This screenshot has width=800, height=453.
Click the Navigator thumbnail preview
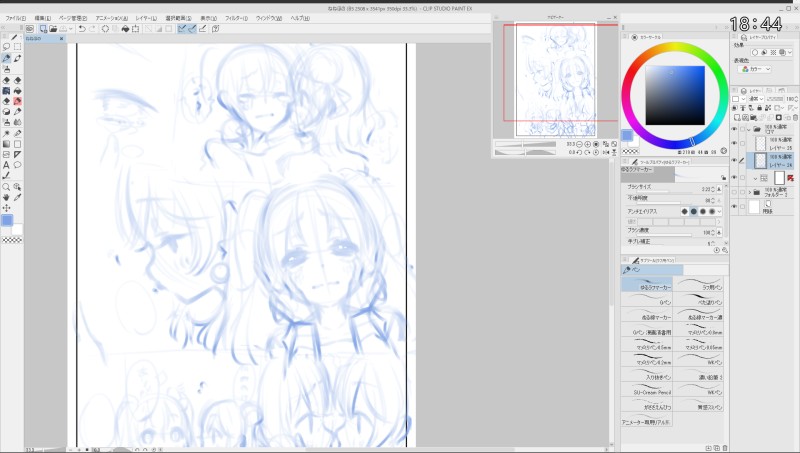click(x=555, y=80)
